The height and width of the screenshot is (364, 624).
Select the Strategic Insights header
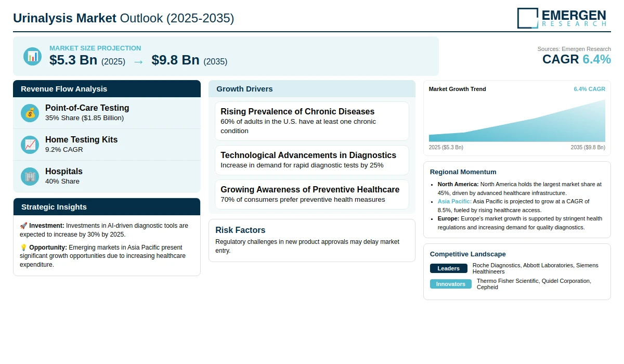(107, 207)
